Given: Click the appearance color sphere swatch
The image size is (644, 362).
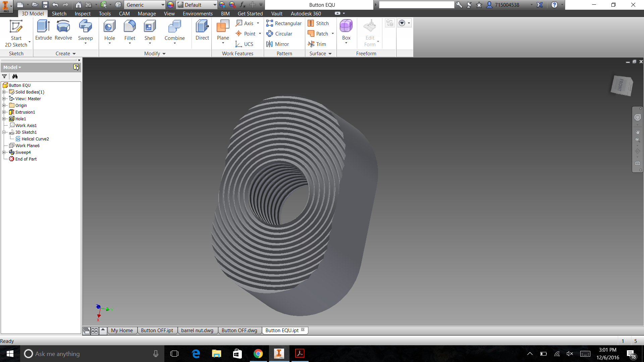Looking at the screenshot, I should click(x=170, y=5).
